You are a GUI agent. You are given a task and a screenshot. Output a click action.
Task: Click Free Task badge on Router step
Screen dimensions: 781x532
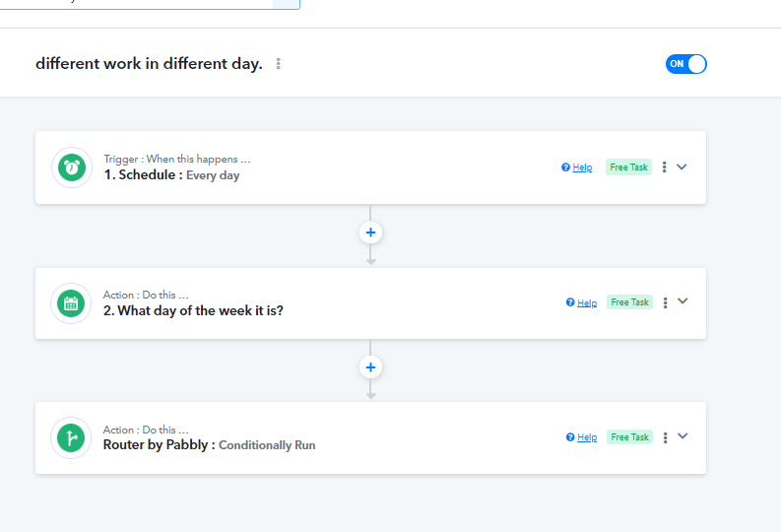point(629,437)
